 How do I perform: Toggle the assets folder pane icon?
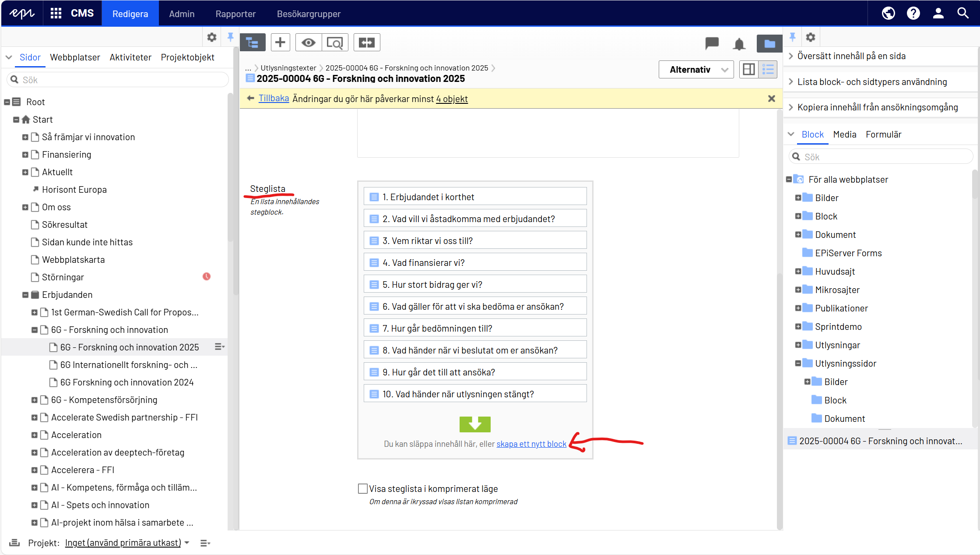click(769, 43)
